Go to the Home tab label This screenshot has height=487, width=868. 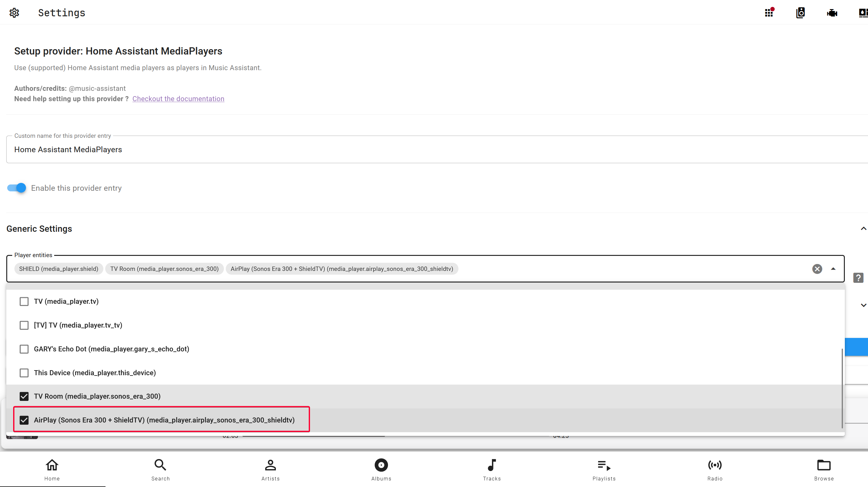[x=52, y=479]
